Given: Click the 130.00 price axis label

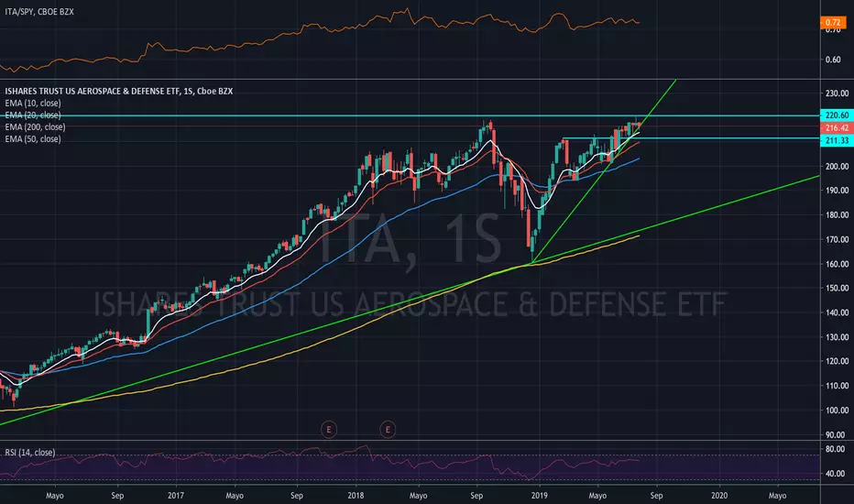Looking at the screenshot, I should (x=837, y=336).
